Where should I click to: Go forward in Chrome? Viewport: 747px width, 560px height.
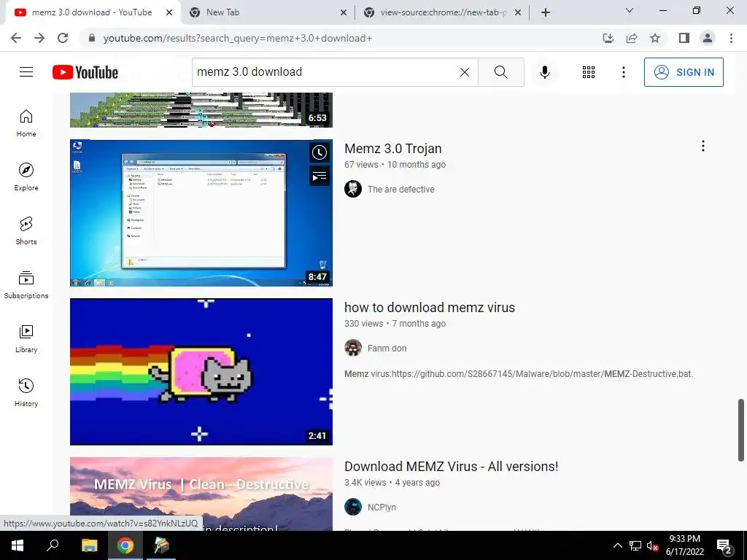point(39,38)
